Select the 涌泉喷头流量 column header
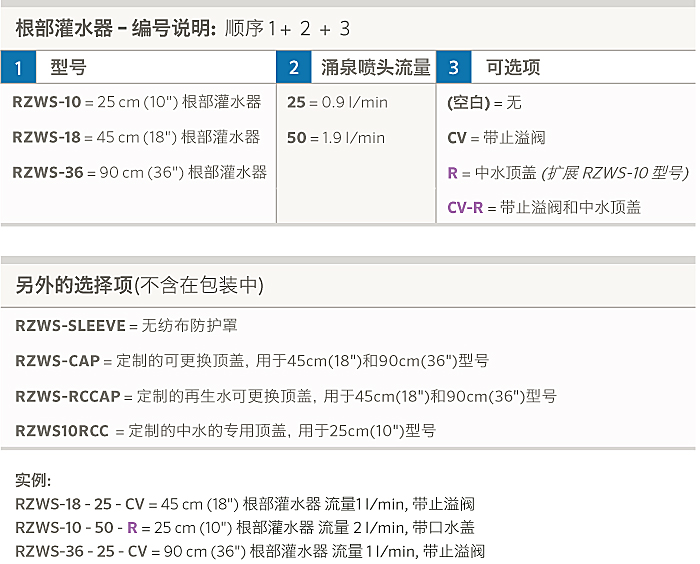The height and width of the screenshot is (564, 700). (x=375, y=68)
